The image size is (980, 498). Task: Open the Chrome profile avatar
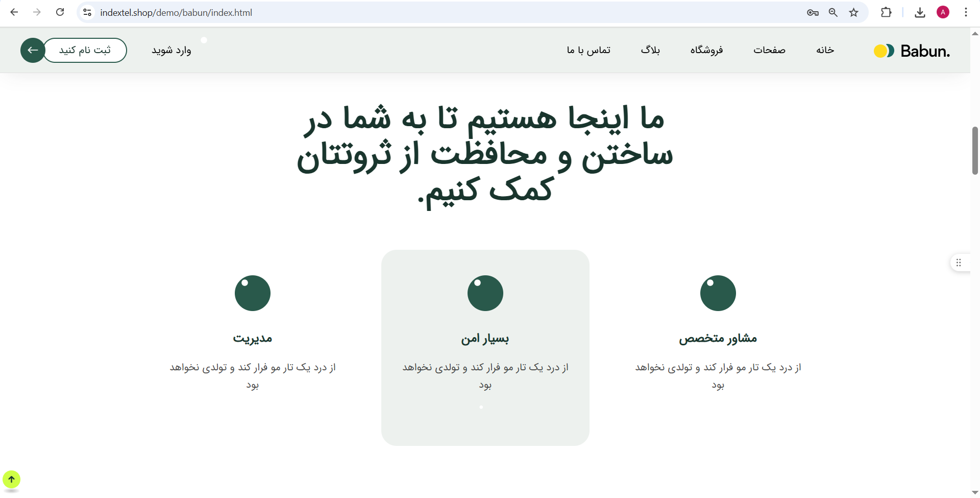coord(943,12)
